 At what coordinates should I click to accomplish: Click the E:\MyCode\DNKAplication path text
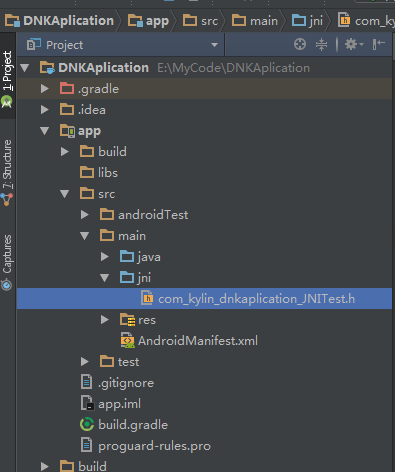coord(234,68)
